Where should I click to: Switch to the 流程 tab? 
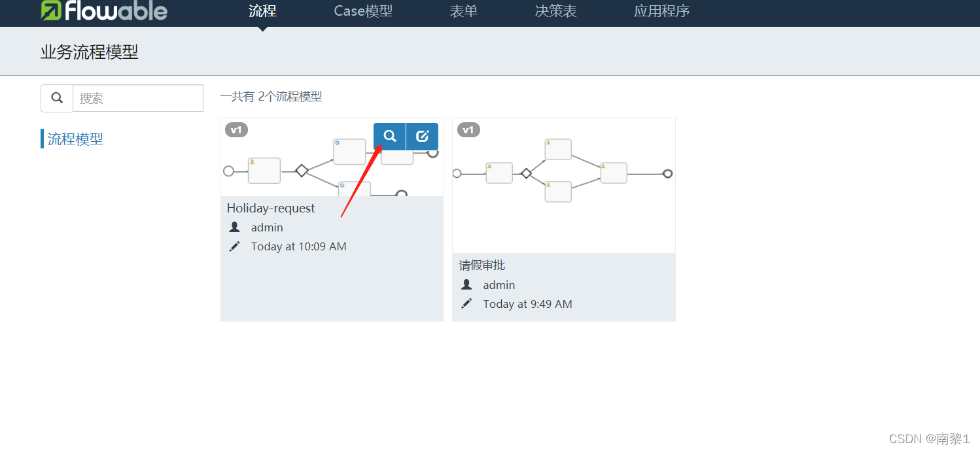tap(262, 11)
